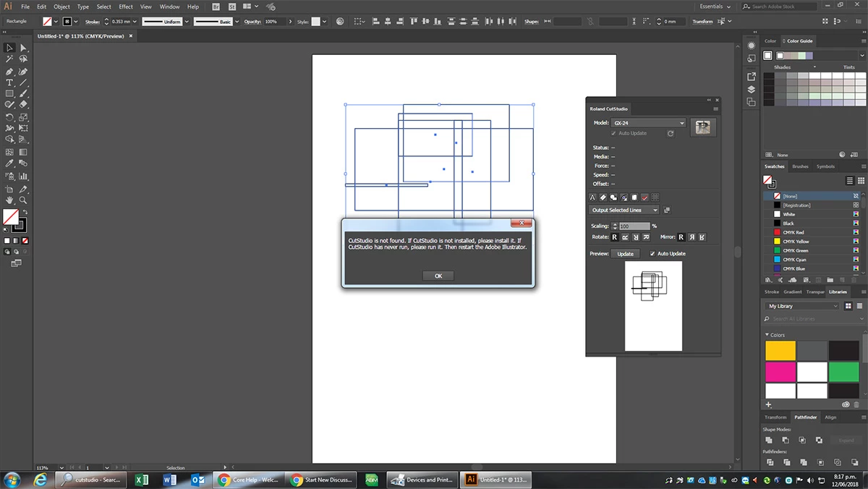The image size is (868, 489).
Task: Click the swap fill and stroke arrow
Action: point(25,212)
